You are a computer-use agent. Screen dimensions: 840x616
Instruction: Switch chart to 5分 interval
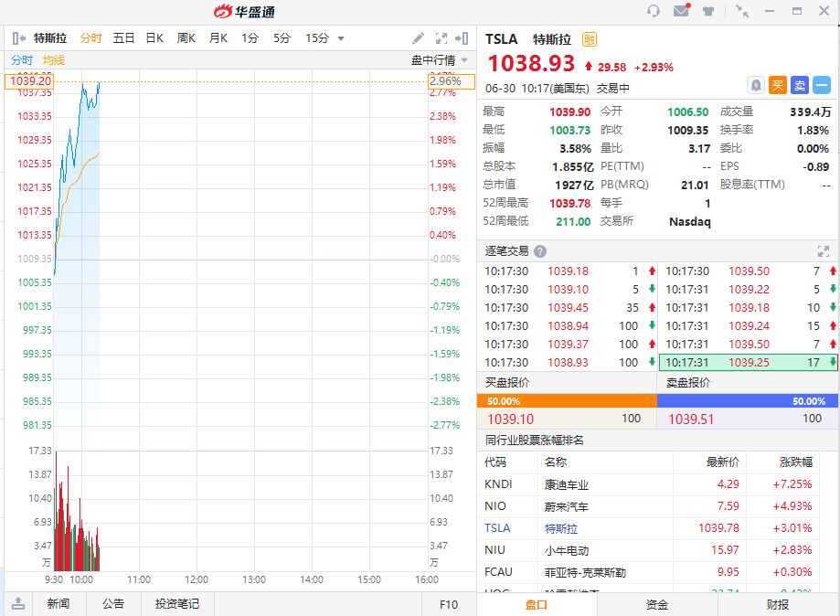[282, 38]
